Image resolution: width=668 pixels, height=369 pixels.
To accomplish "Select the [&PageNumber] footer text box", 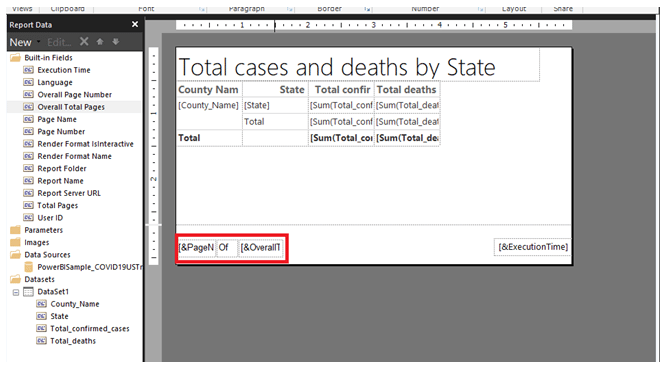I will tap(196, 248).
